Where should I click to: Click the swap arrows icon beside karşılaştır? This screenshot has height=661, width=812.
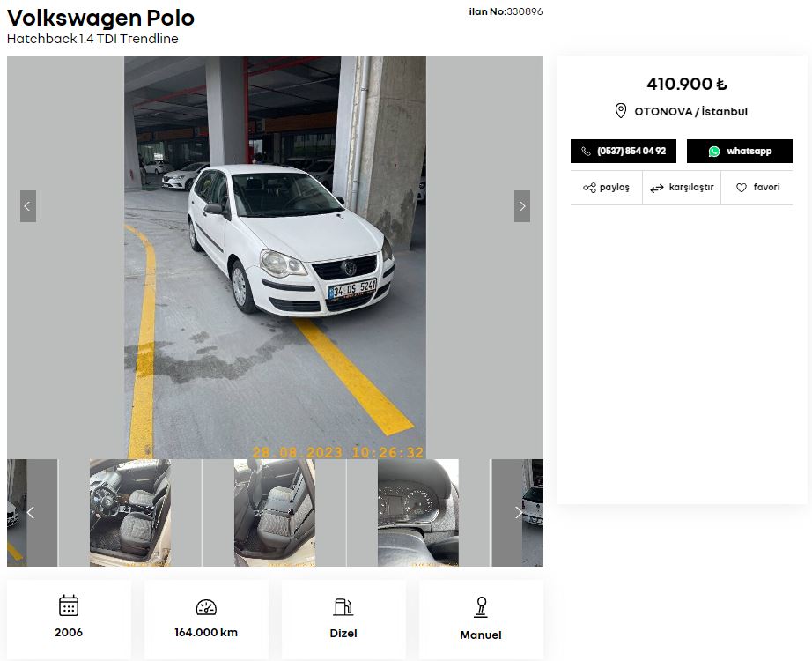click(x=657, y=189)
